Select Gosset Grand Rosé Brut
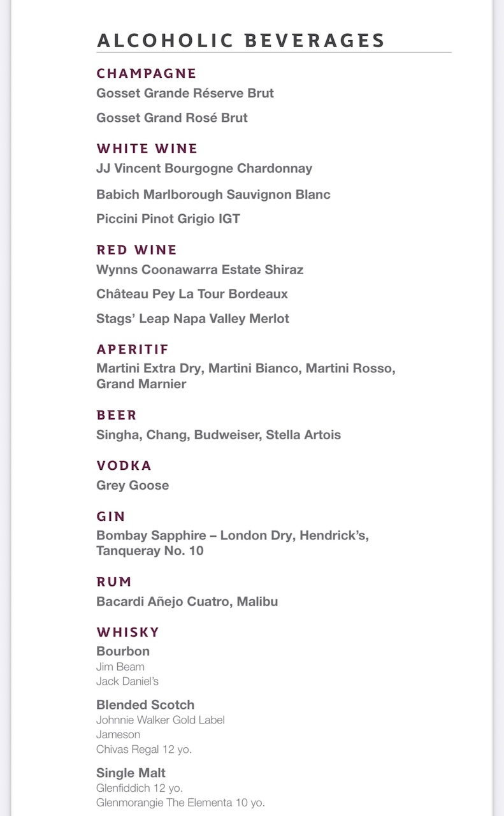The height and width of the screenshot is (816, 504). (x=172, y=118)
